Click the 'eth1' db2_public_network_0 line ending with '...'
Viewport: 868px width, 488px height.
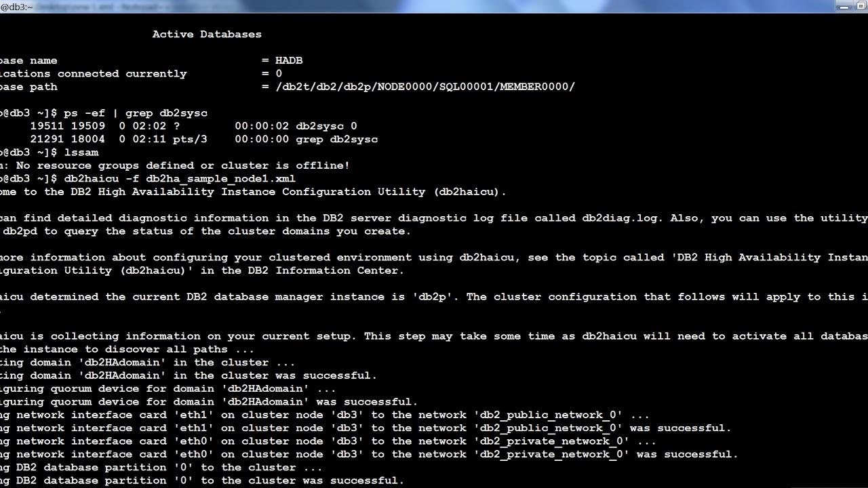[325, 415]
